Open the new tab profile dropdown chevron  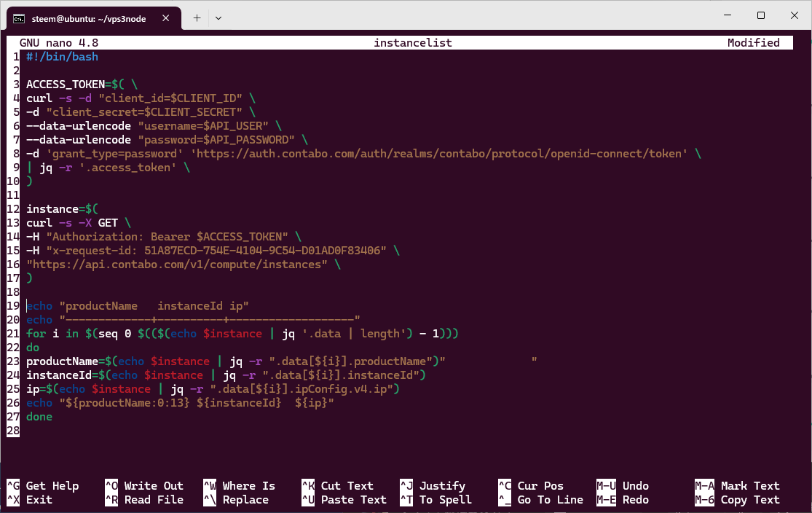pos(218,18)
